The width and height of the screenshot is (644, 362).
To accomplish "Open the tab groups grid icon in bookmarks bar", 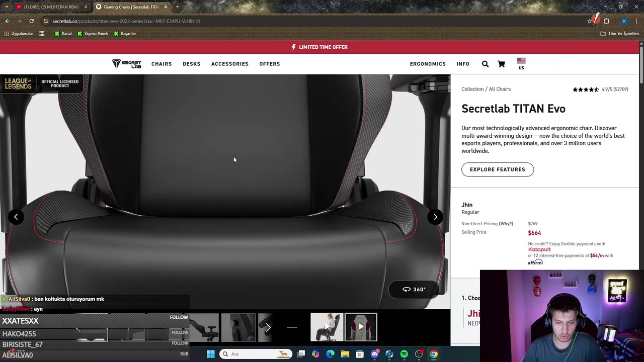I will point(42,34).
